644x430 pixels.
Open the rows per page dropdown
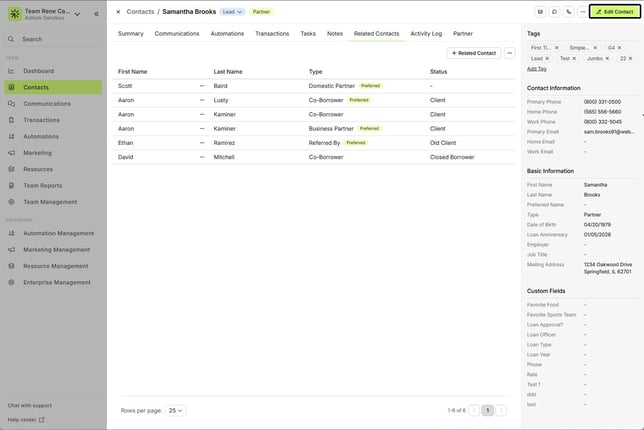(x=175, y=410)
